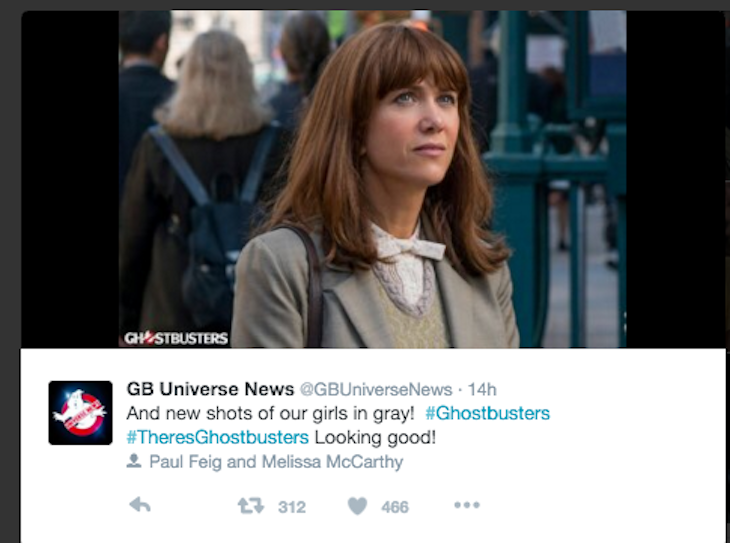View the 466 likes count
730x543 pixels.
point(395,507)
